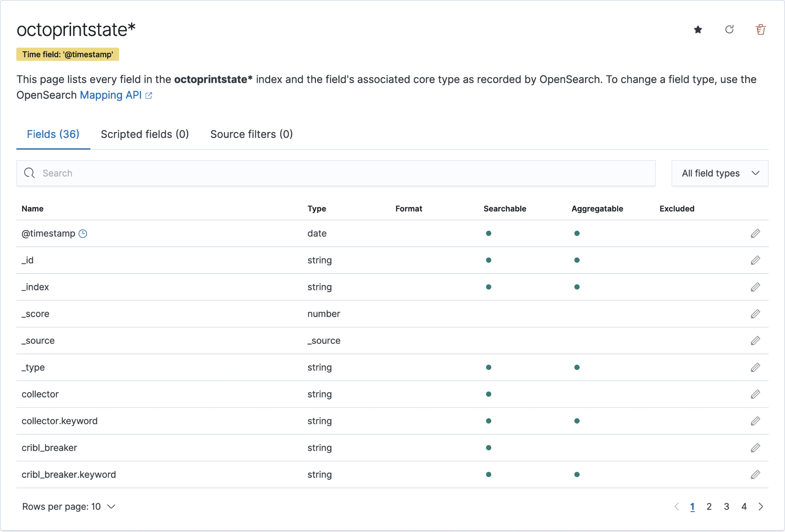785x532 pixels.
Task: Refresh the field list icon
Action: click(x=729, y=30)
